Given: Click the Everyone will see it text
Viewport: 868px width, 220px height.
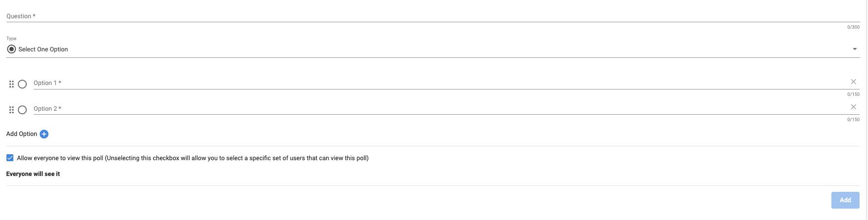Looking at the screenshot, I should [x=33, y=174].
